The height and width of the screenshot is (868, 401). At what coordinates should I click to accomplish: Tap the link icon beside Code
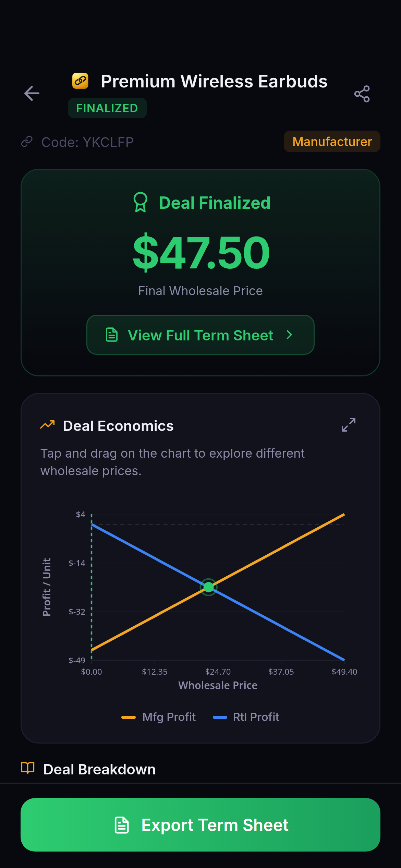[x=27, y=142]
